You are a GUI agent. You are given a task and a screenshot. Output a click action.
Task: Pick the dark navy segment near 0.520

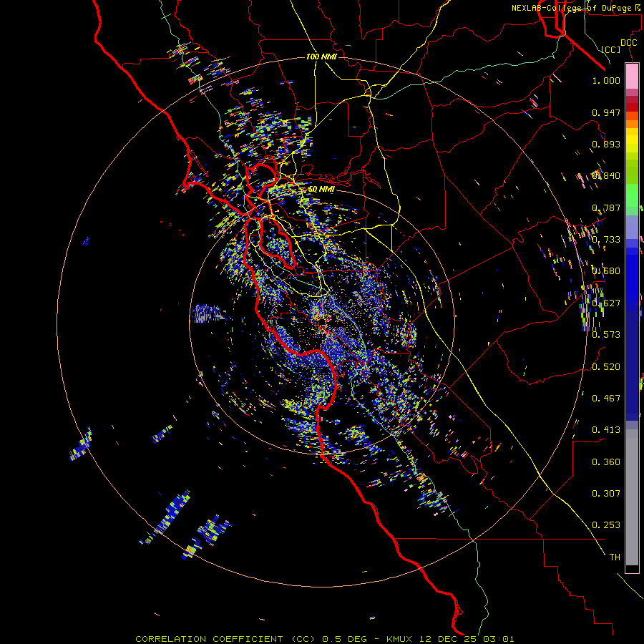[x=632, y=361]
